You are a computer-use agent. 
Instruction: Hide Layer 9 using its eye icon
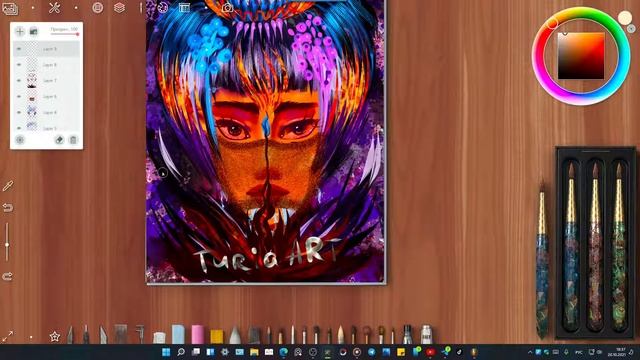point(18,49)
